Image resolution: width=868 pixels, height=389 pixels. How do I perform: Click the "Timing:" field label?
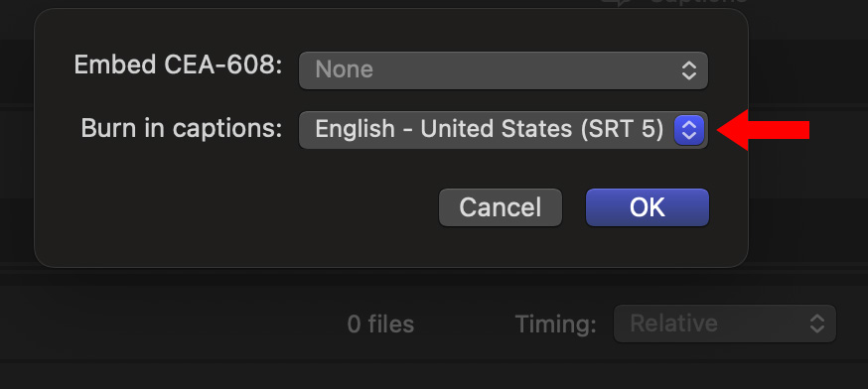click(556, 324)
